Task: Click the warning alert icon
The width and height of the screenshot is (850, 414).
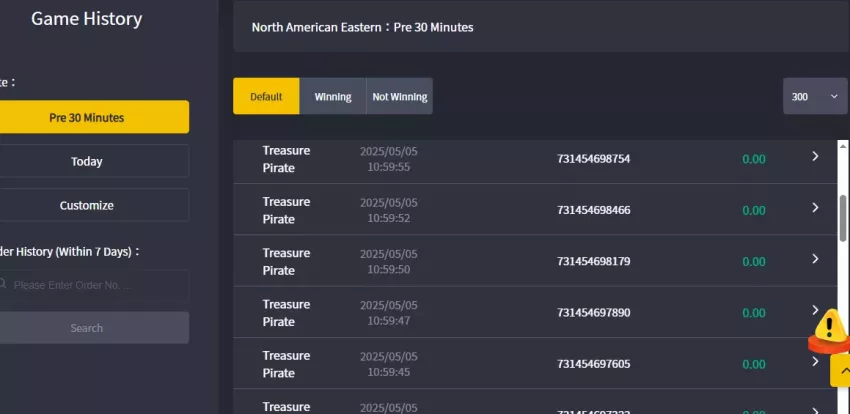Action: click(830, 330)
